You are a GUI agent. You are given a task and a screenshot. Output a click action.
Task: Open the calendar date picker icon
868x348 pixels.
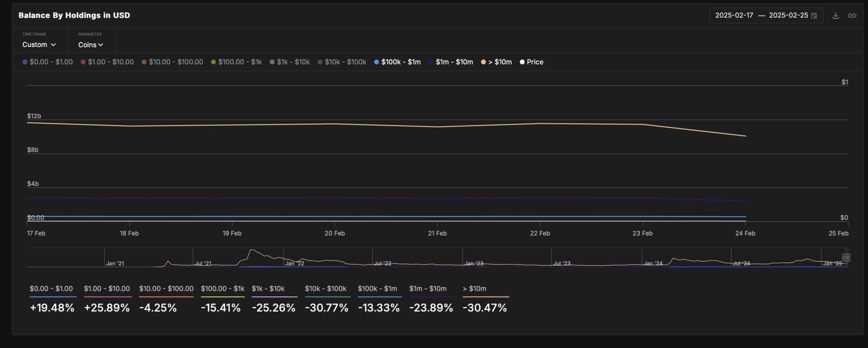[814, 16]
